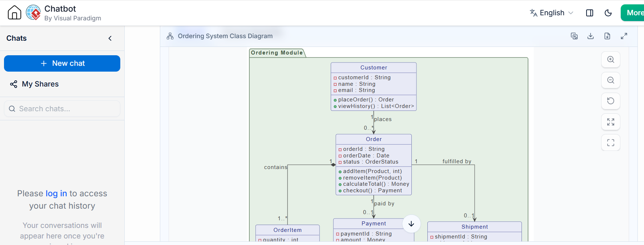The height and width of the screenshot is (245, 644).
Task: Click the scroll-down arrow button
Action: point(411,224)
